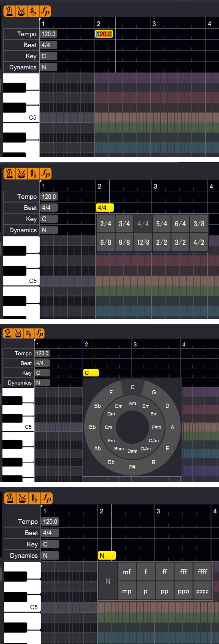Select D major on the key wheel
219x644 pixels.
[167, 406]
